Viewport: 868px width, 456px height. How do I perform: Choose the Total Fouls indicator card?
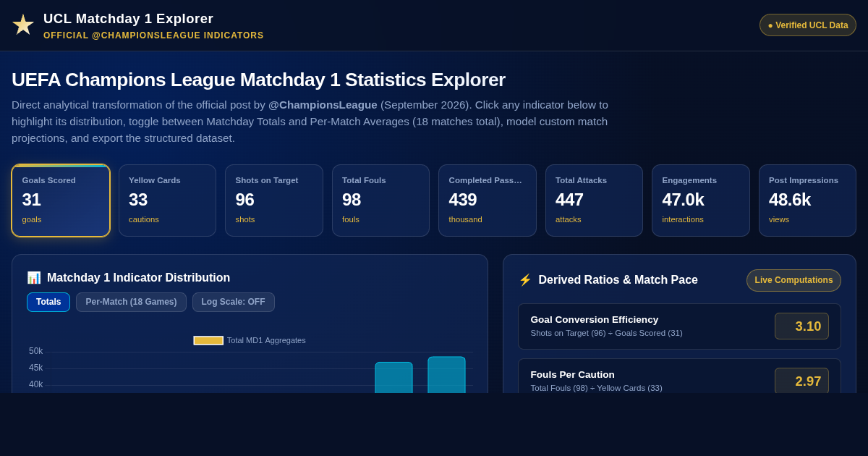380,200
